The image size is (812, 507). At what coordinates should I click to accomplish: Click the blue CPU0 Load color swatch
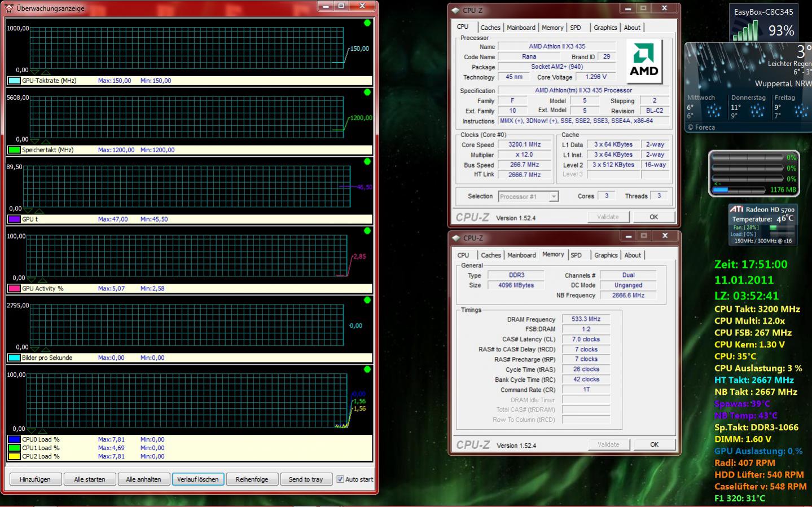tap(14, 439)
